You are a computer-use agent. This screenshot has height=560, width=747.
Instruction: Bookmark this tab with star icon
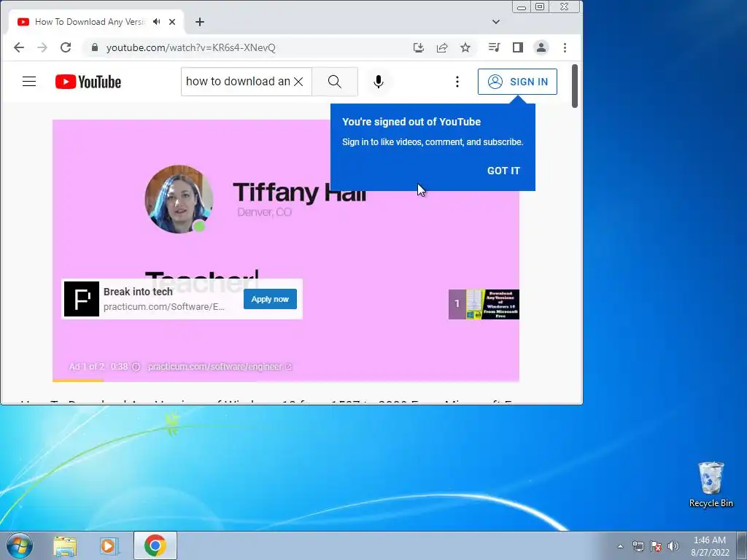[x=465, y=47]
